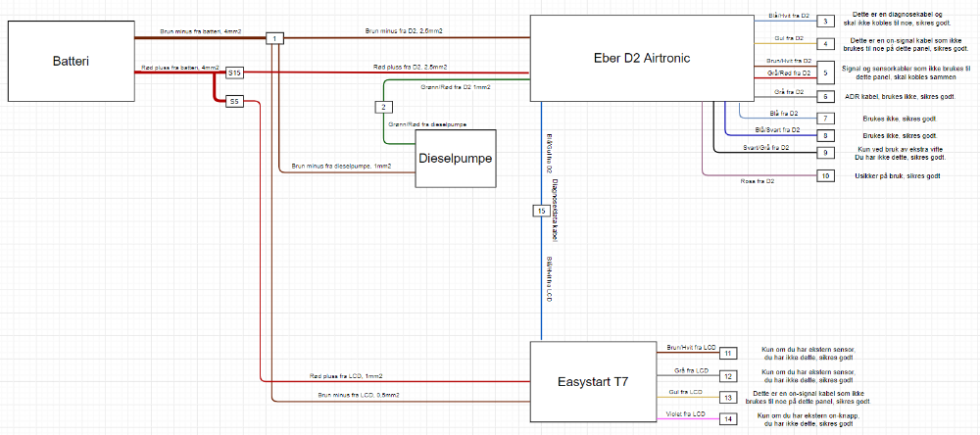Click label 'Gul fra D2'
980x435 pixels.
788,38
